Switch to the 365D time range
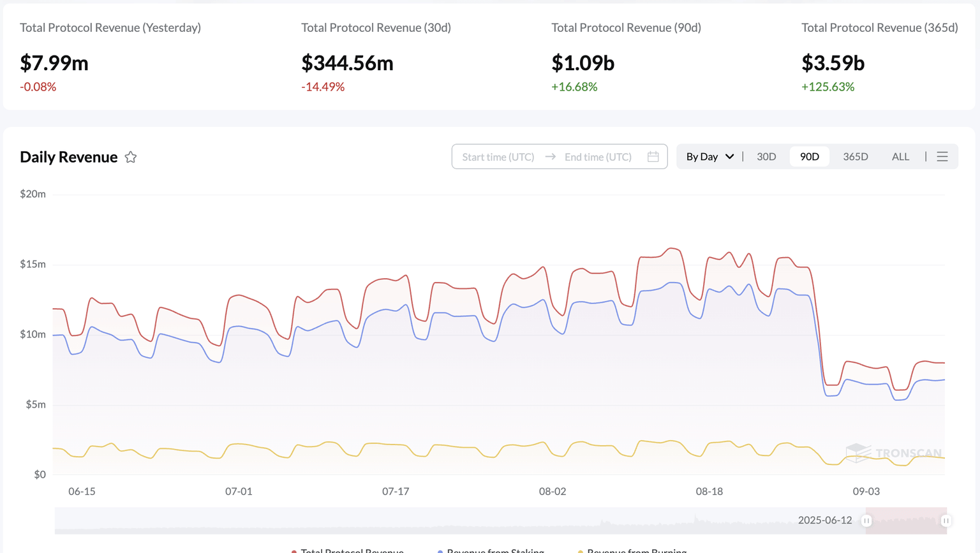Viewport: 980px width, 553px height. 855,157
